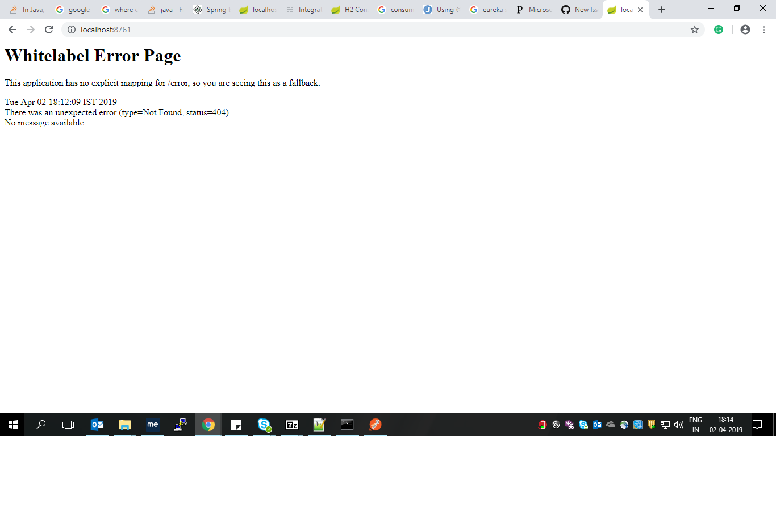Open Chrome's three-dot menu
776x532 pixels.
point(764,30)
